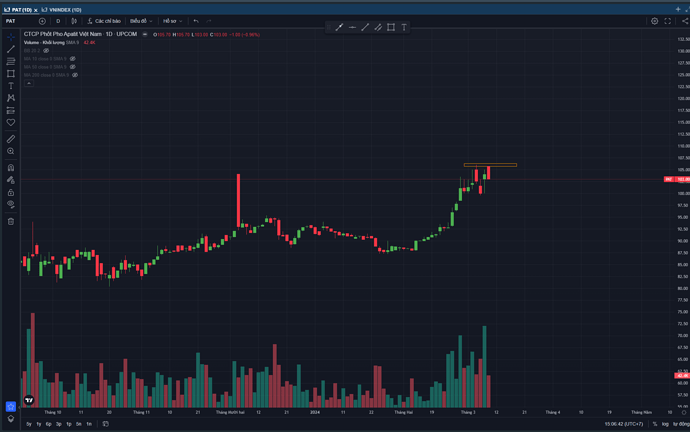Show the hidden BB 20 2 indicator

click(48, 51)
